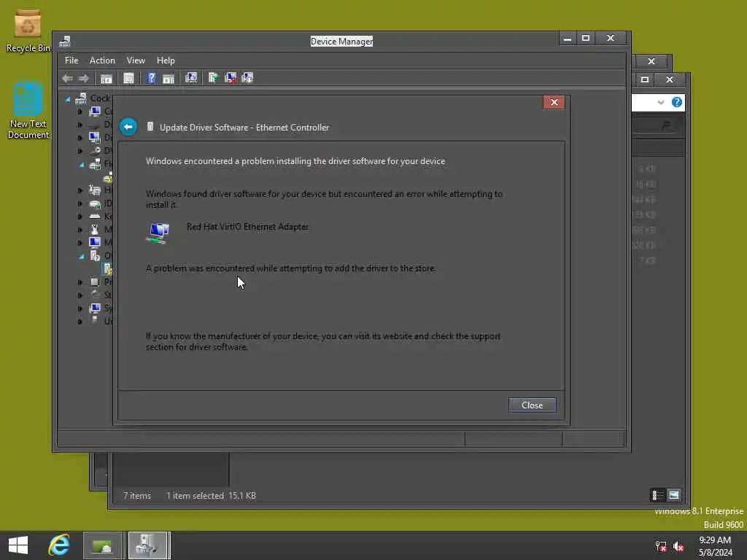Select the Universal Serial Bus controllers icon
Screen dimensions: 747x560
[95, 321]
